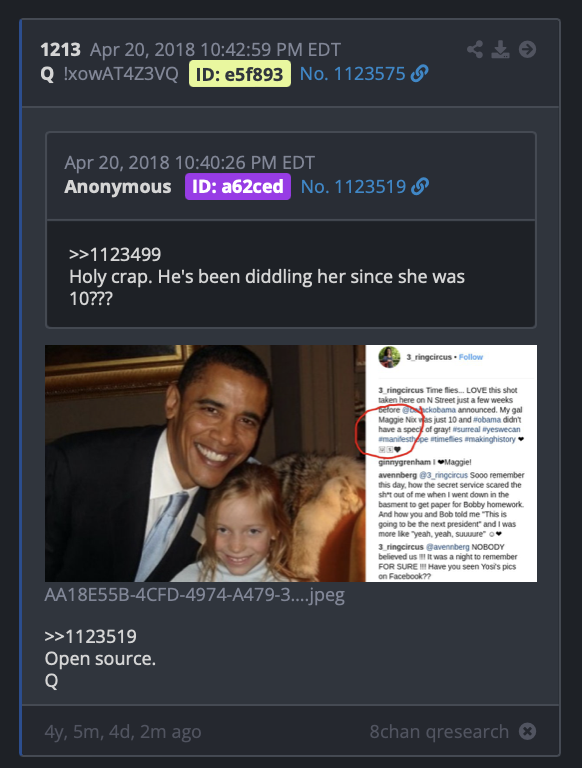Screen dimensions: 582x768
Task: Open the No. 1123575 post link
Action: 352,74
